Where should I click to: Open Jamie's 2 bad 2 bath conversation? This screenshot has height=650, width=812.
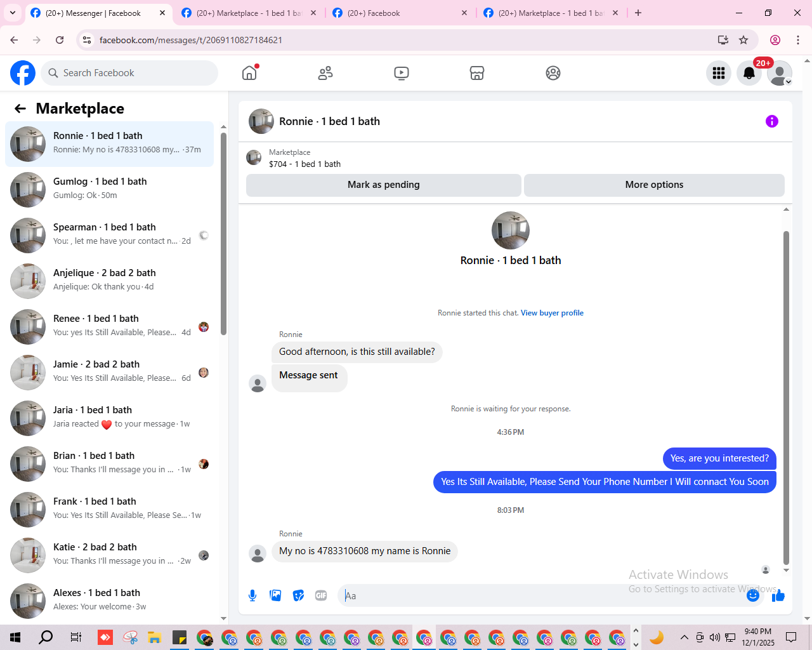coord(109,373)
